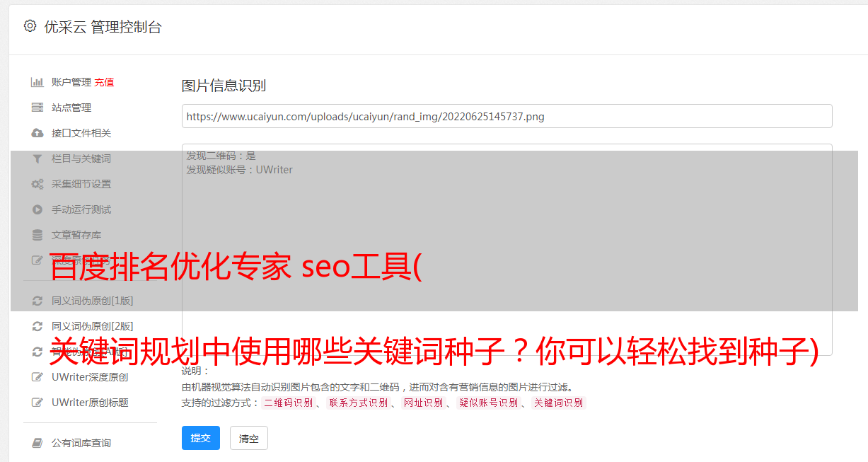This screenshot has width=868, height=462.
Task: Click the red 充值 link
Action: [x=104, y=82]
